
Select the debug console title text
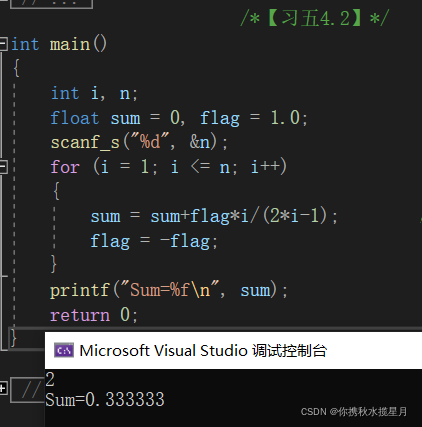click(203, 351)
